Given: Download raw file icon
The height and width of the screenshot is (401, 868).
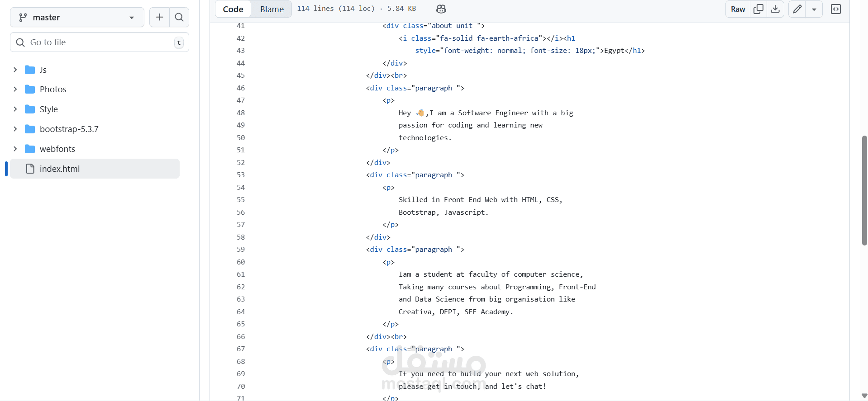Looking at the screenshot, I should tap(775, 9).
